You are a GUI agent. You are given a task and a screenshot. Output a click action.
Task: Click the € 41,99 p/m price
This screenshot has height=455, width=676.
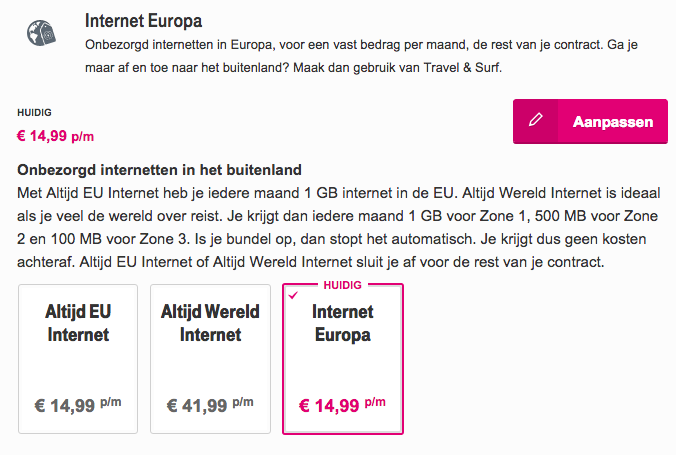pyautogui.click(x=210, y=405)
